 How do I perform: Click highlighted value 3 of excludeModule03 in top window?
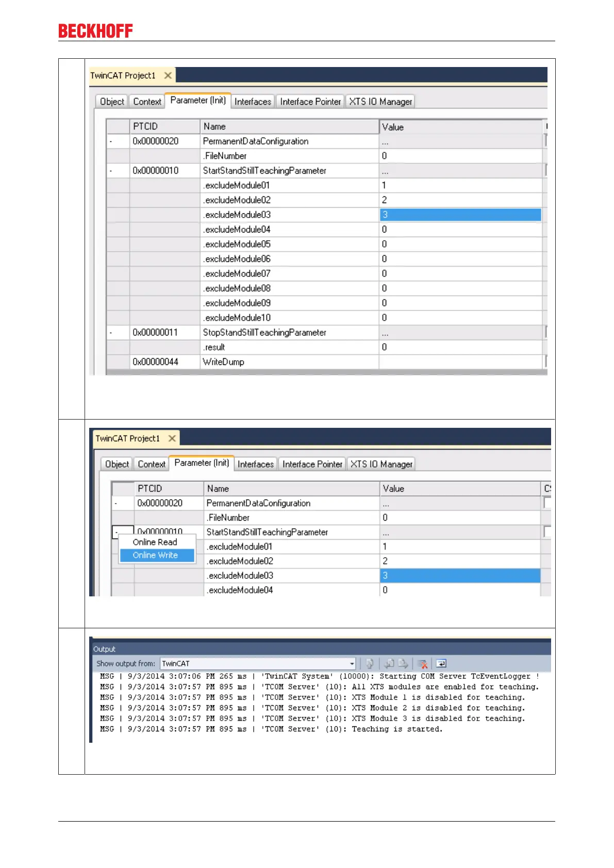point(460,214)
